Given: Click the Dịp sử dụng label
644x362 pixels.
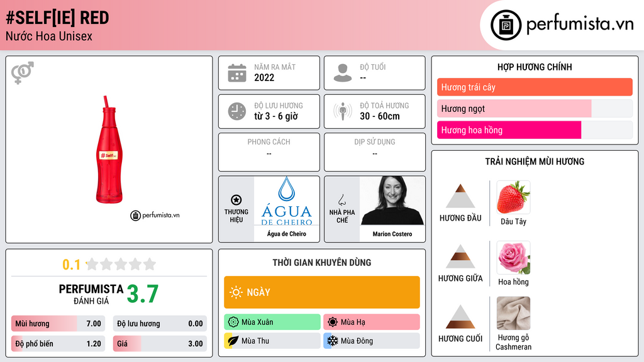Looking at the screenshot, I should [375, 142].
